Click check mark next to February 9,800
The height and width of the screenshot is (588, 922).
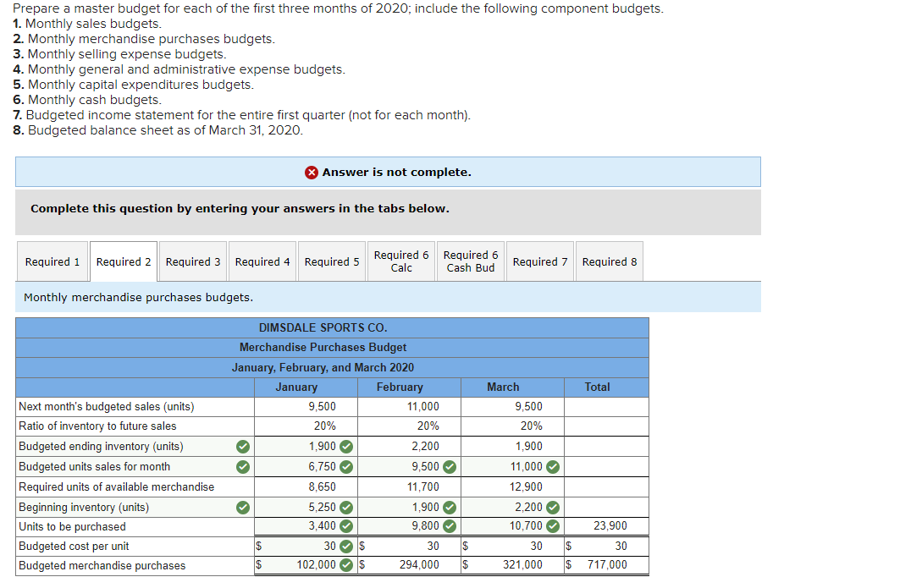point(450,525)
